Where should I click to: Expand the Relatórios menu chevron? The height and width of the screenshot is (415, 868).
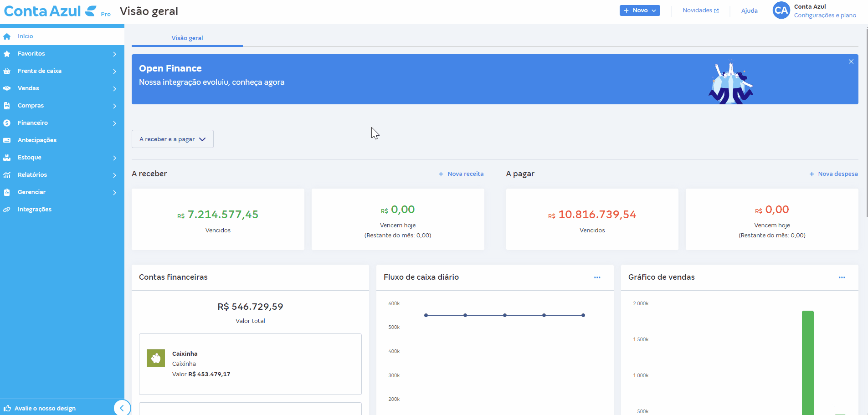[x=115, y=175]
